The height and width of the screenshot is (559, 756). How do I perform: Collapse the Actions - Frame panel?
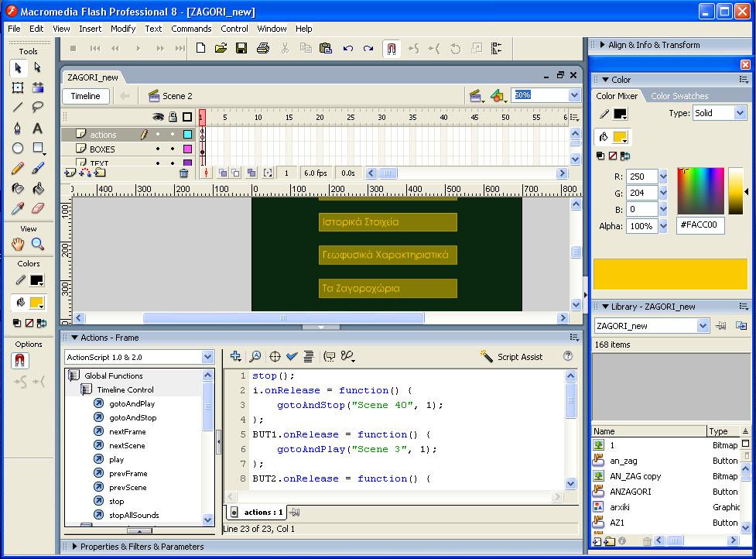click(x=75, y=338)
